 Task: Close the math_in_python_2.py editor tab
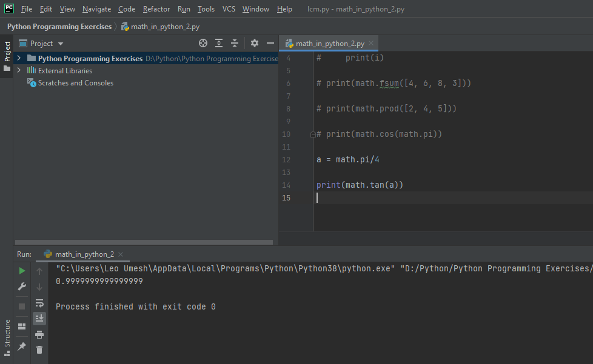coord(371,43)
